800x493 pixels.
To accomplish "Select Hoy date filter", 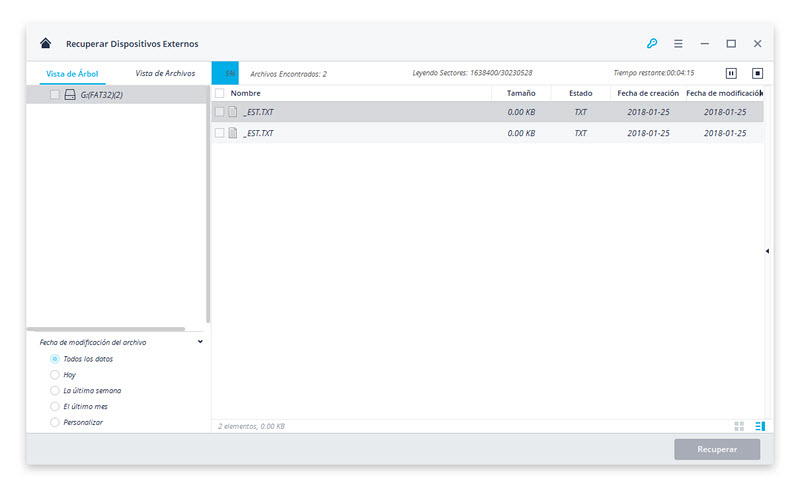I will (55, 375).
